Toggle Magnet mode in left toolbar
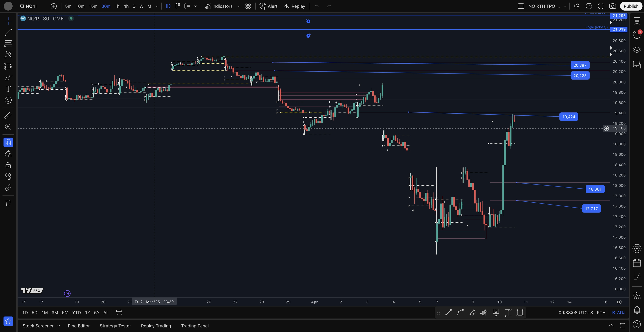Viewport: 644px width, 332px height. 8,142
